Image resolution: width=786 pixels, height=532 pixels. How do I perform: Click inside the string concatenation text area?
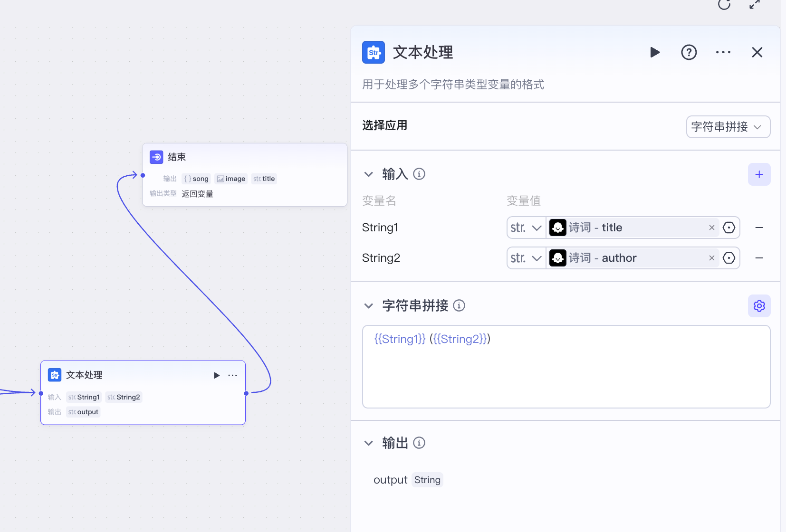click(x=566, y=366)
